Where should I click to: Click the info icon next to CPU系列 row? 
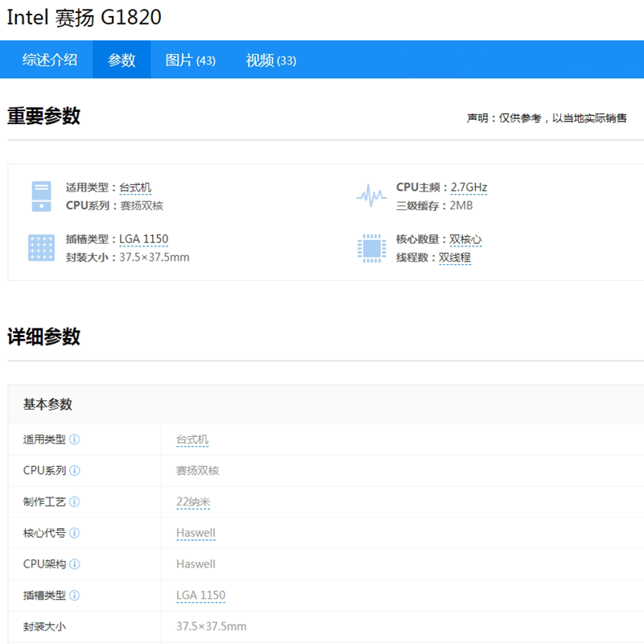74,470
